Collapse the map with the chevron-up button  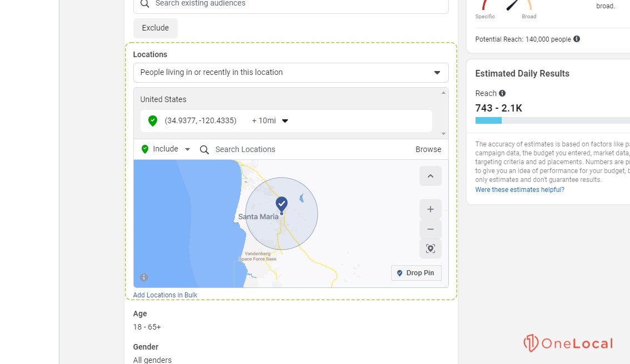pos(431,176)
